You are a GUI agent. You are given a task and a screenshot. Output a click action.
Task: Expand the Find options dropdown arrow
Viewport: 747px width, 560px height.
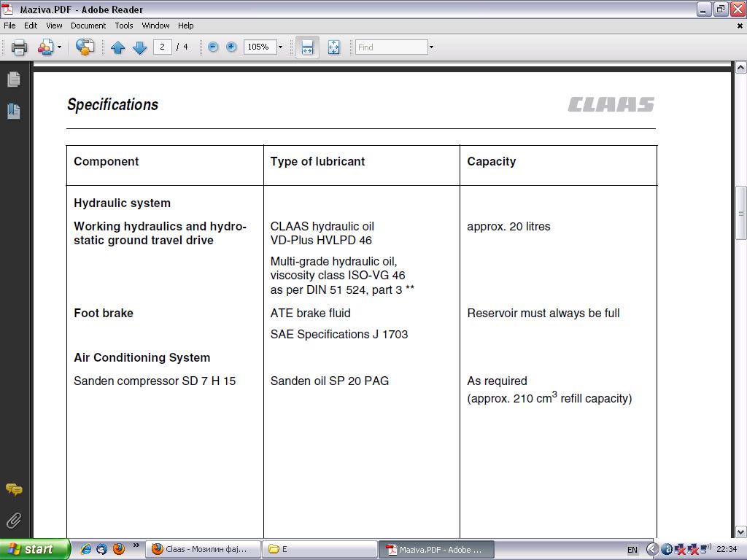click(432, 47)
